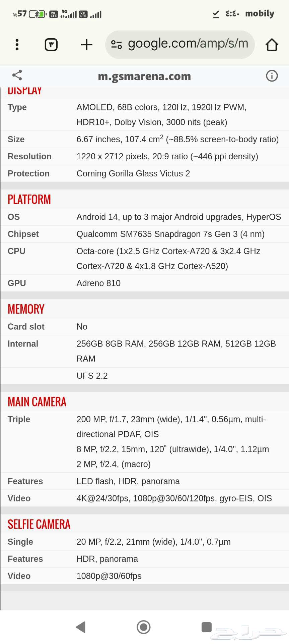This screenshot has height=644, width=289.
Task: Open a new tab with plus icon
Action: coord(87,45)
